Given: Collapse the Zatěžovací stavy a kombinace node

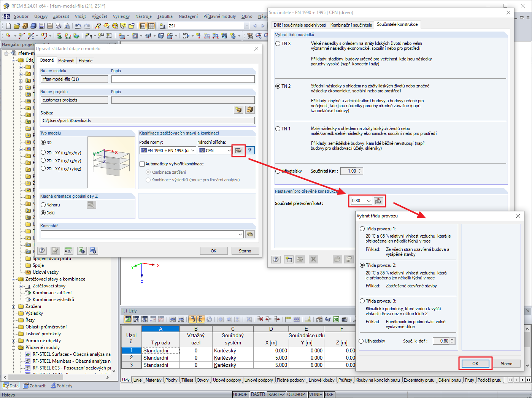Looking at the screenshot, I should coord(14,279).
